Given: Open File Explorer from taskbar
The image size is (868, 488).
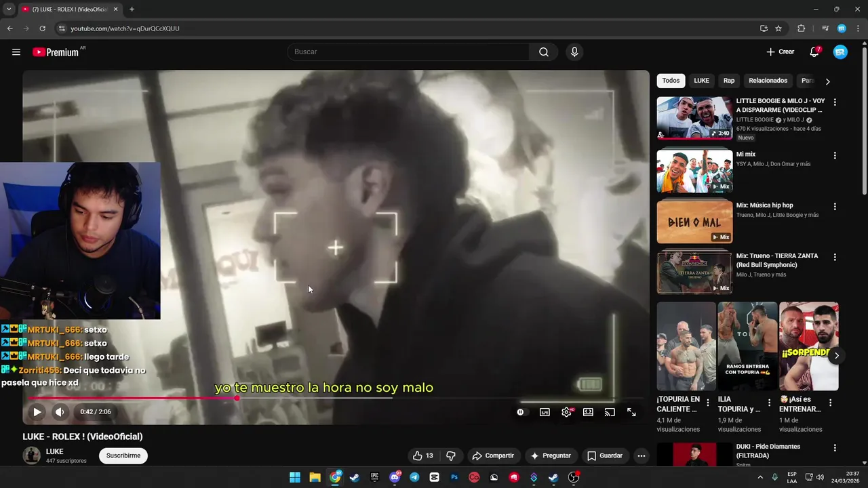Looking at the screenshot, I should point(315,477).
